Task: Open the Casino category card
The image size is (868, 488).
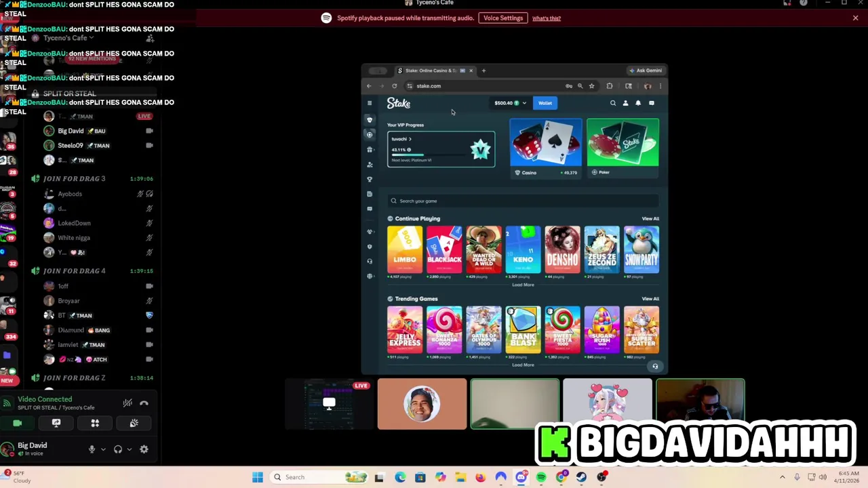Action: click(x=546, y=148)
